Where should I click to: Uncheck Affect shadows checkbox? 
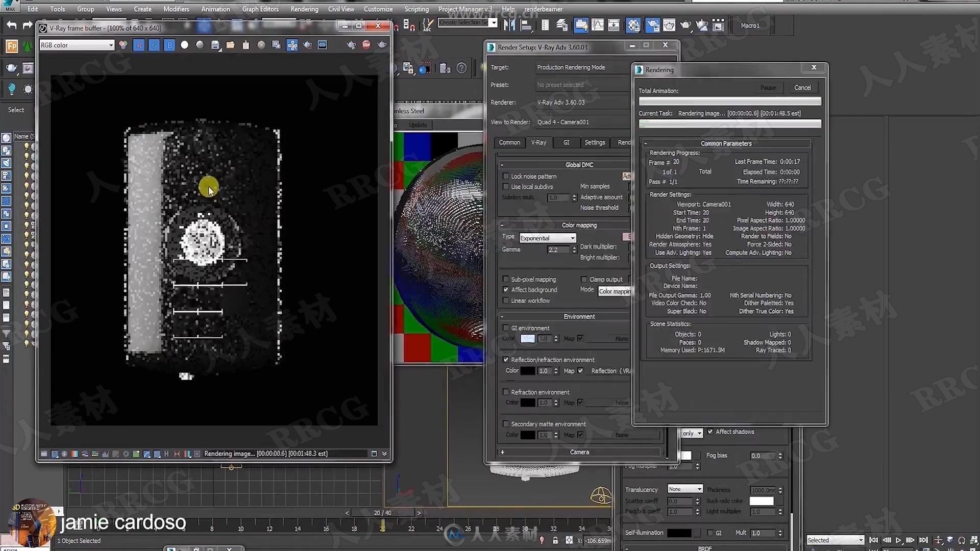[710, 432]
